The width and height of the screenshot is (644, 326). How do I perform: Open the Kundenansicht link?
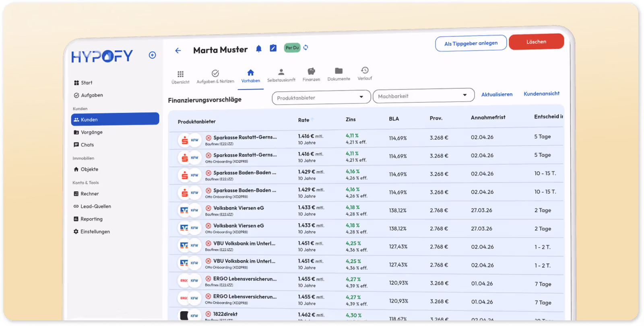(542, 94)
